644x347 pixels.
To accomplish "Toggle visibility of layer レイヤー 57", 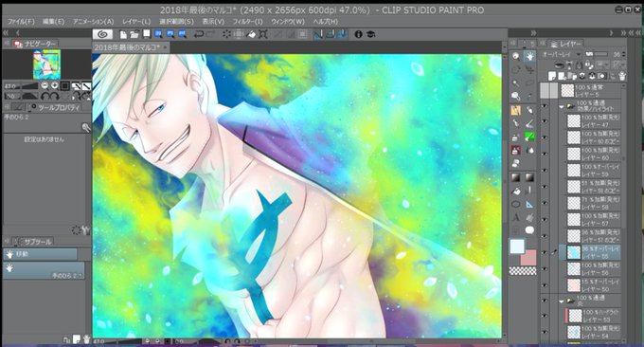I will 545,220.
